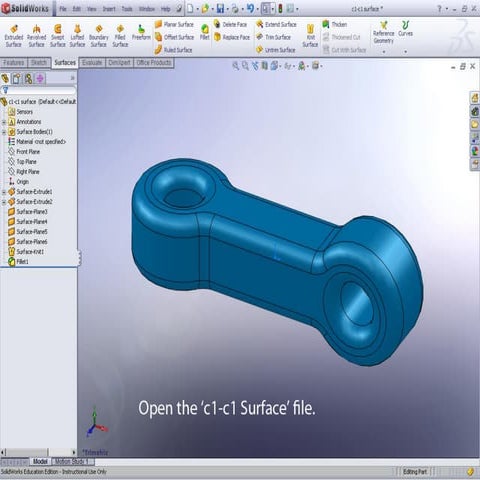The image size is (480, 480).
Task: Open the Edit menu
Action: (x=77, y=9)
